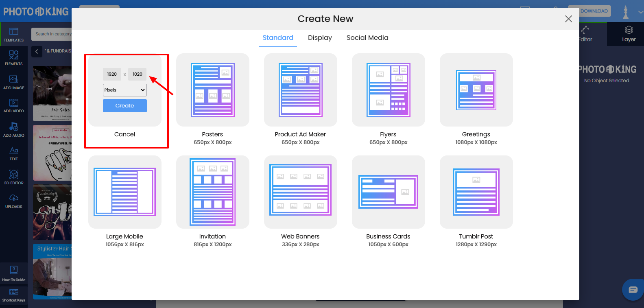Viewport: 644px width, 308px height.
Task: Click the Add Image sidebar icon
Action: (x=14, y=82)
